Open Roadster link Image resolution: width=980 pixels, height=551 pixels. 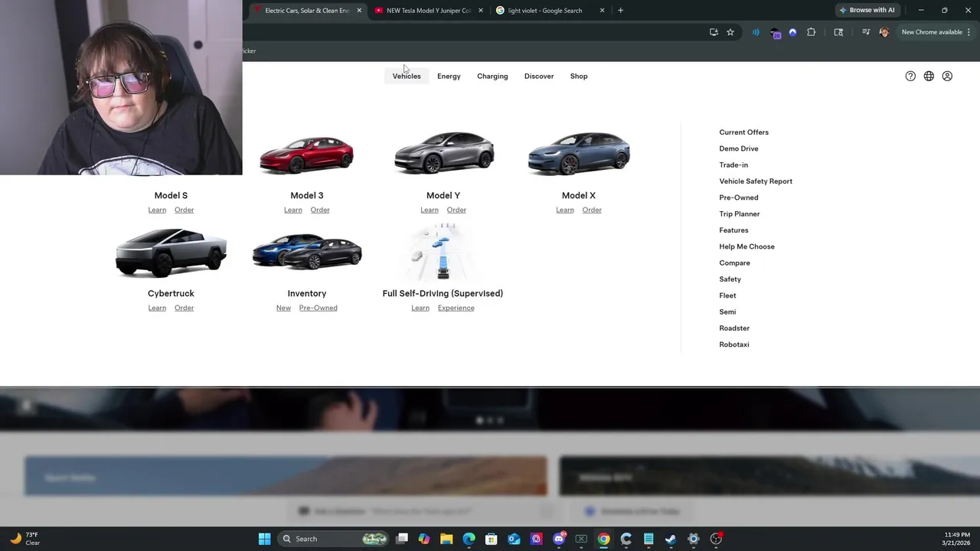point(734,328)
